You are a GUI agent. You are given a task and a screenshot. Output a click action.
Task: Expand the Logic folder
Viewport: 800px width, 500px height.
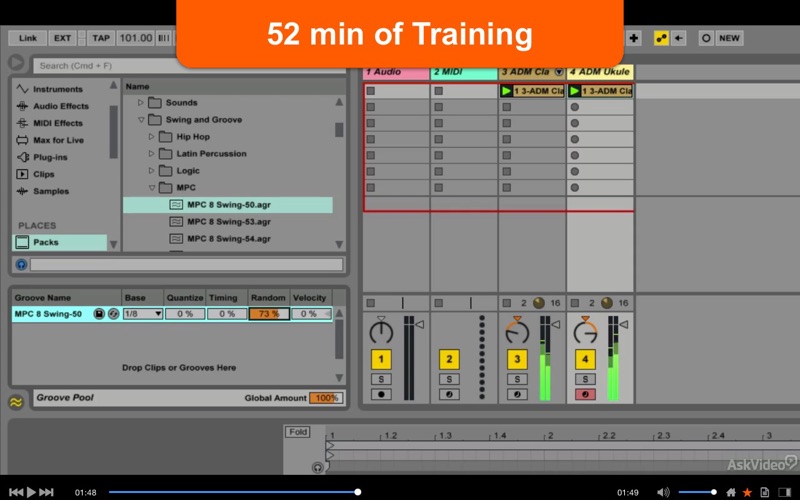click(152, 170)
